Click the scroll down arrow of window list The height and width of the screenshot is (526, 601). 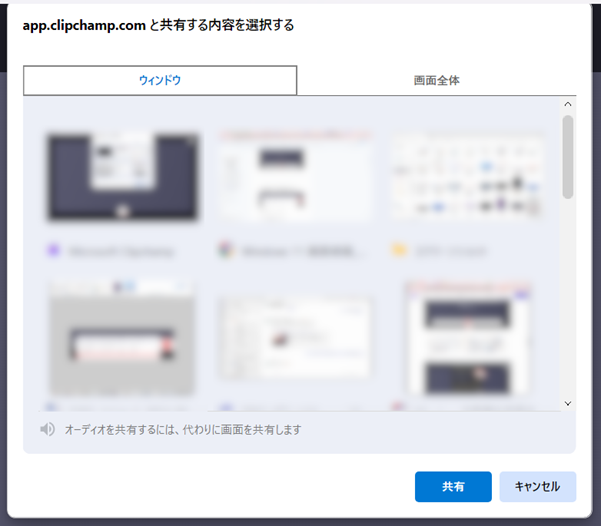tap(568, 403)
